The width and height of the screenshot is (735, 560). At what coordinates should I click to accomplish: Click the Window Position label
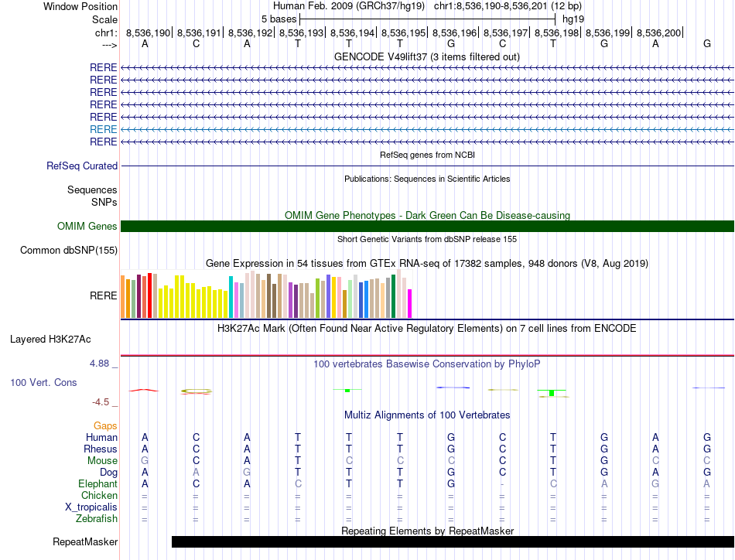click(80, 6)
